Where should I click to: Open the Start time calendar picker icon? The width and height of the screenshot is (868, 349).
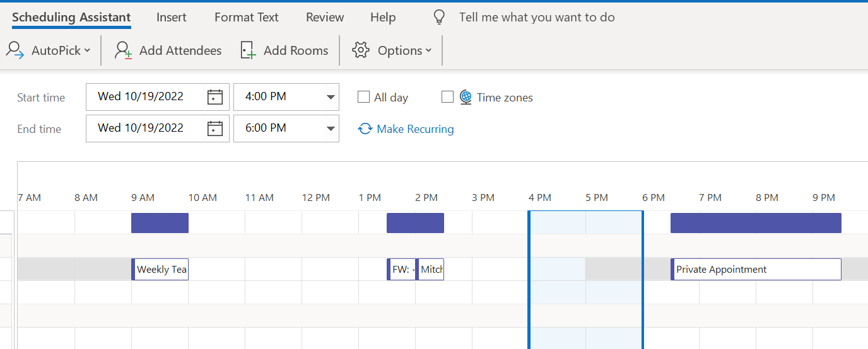tap(215, 97)
